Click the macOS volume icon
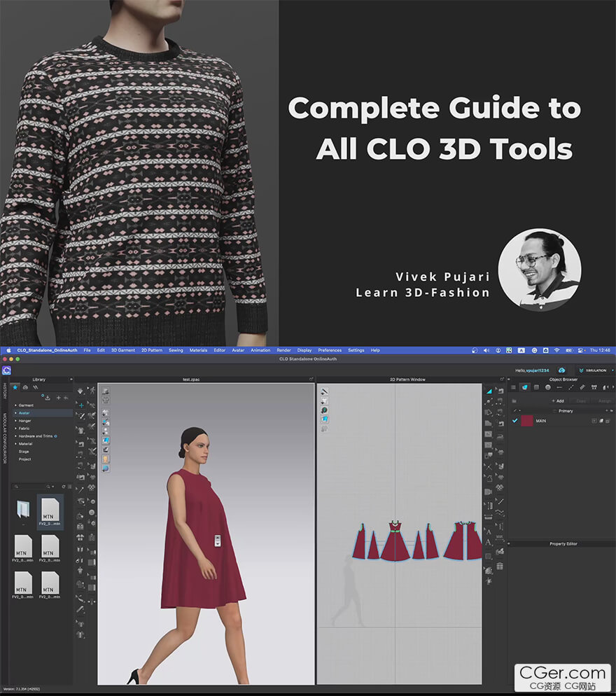616x696 pixels. 486,350
